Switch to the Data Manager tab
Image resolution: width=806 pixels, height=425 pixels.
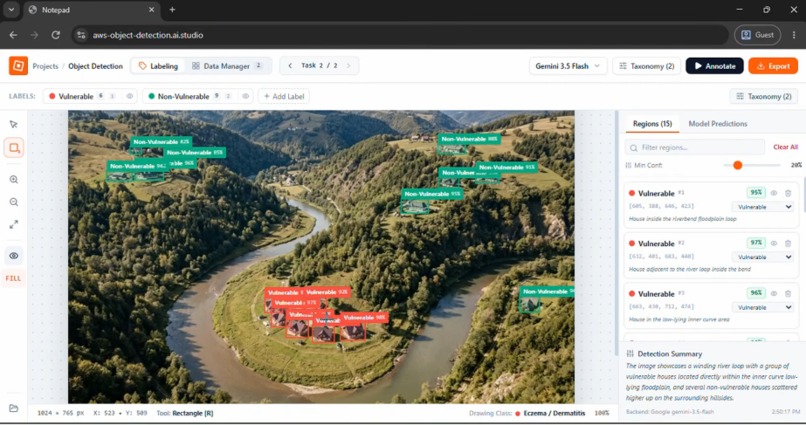(227, 66)
